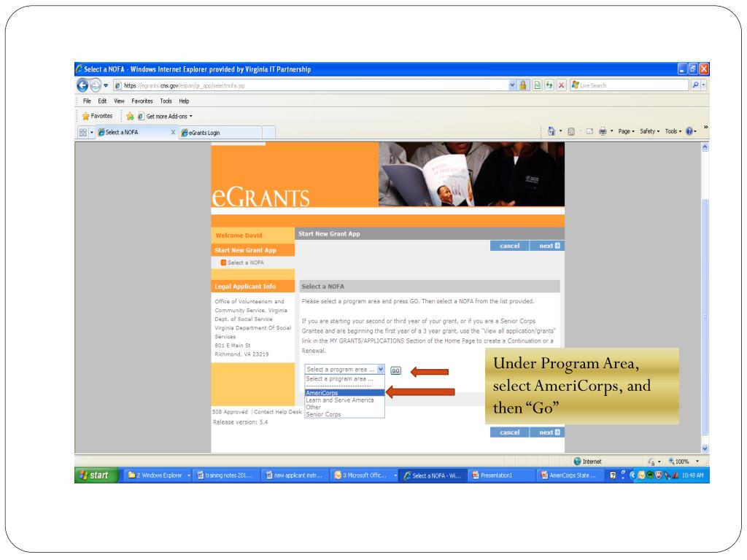Open the Page dropdown in command bar
This screenshot has width=747, height=560.
tap(626, 131)
